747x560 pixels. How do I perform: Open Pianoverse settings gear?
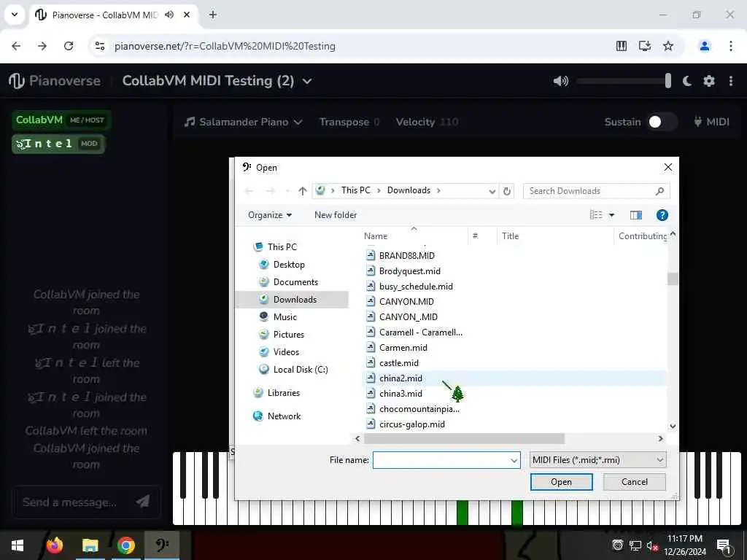click(x=709, y=81)
